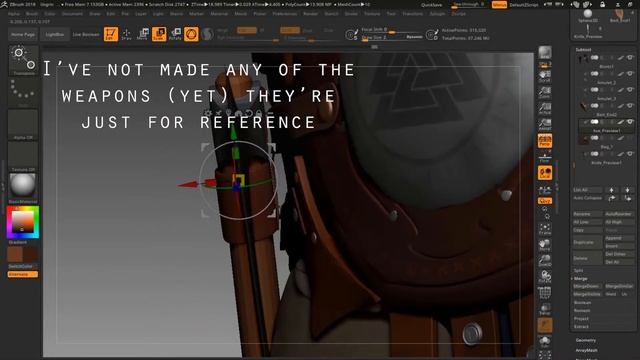Image resolution: width=640 pixels, height=360 pixels.
Task: Click the Duplicate subtool button
Action: point(587,242)
